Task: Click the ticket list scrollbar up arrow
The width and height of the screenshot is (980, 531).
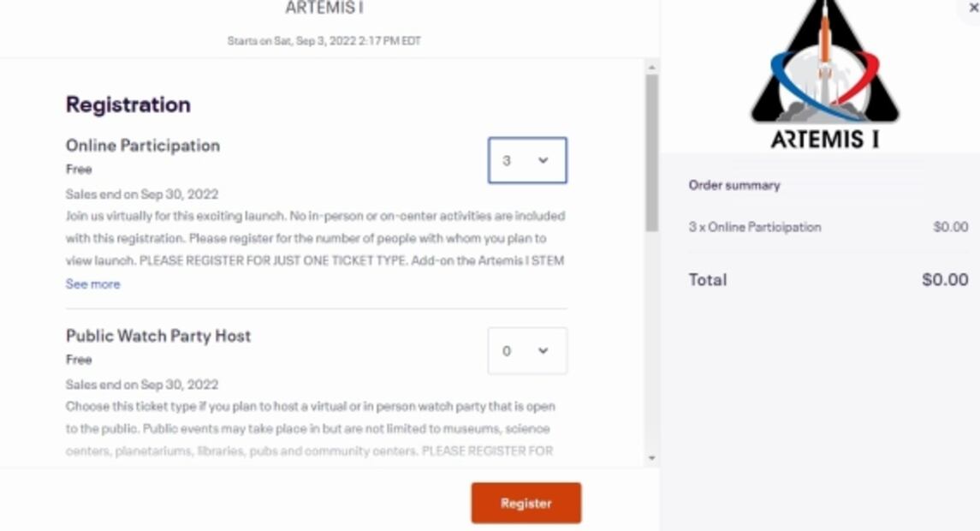Action: (x=651, y=68)
